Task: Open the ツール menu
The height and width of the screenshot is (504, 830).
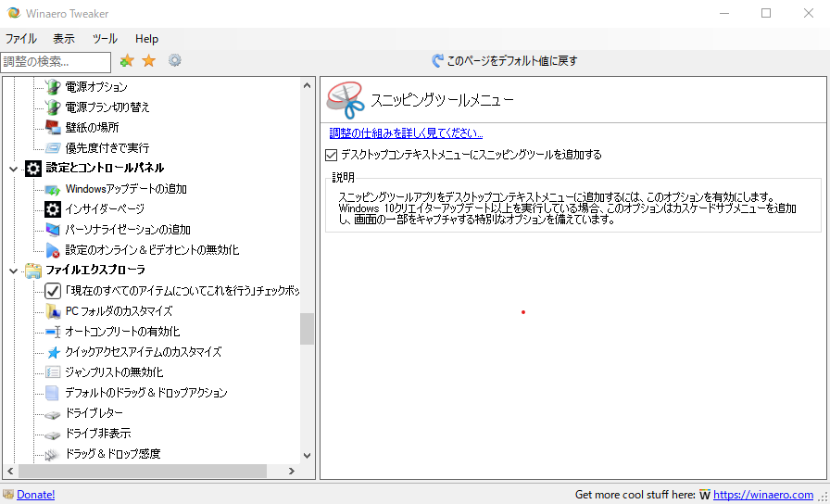Action: [x=105, y=39]
